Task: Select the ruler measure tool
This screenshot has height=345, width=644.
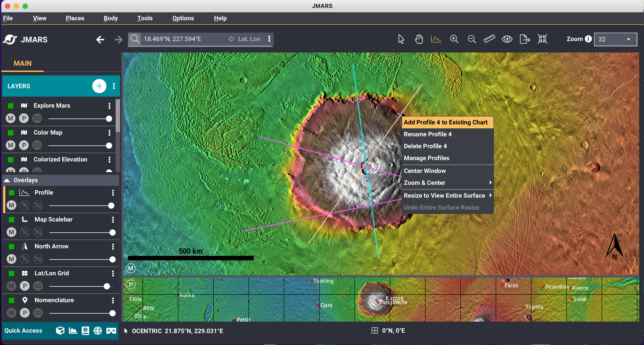Action: click(489, 39)
